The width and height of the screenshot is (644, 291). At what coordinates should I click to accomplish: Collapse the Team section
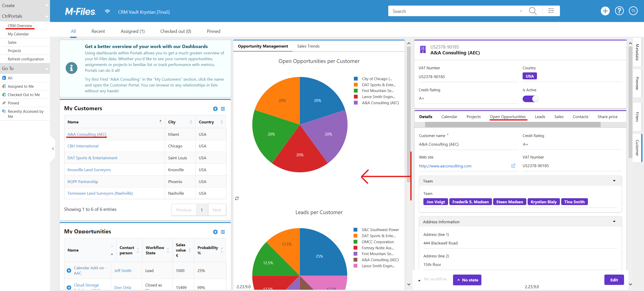[614, 181]
